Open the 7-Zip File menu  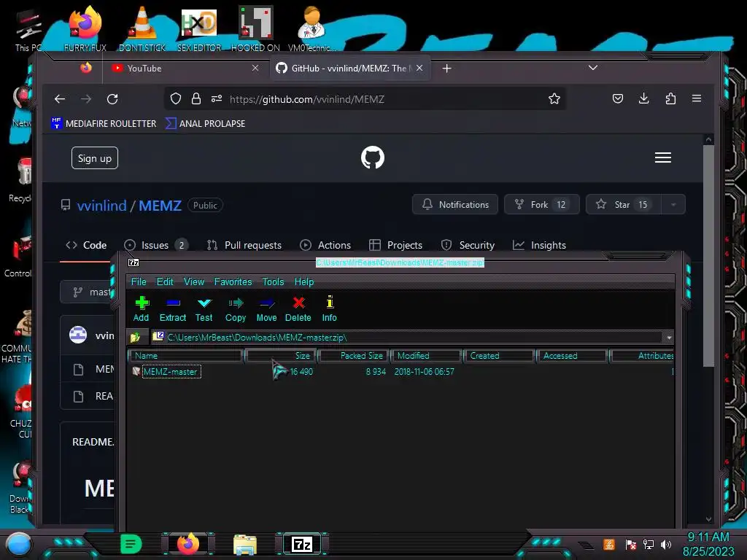point(139,281)
